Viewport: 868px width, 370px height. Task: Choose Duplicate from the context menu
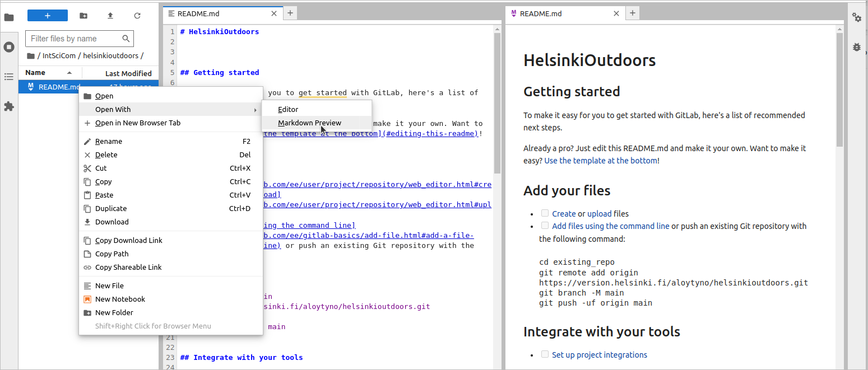[171, 209]
